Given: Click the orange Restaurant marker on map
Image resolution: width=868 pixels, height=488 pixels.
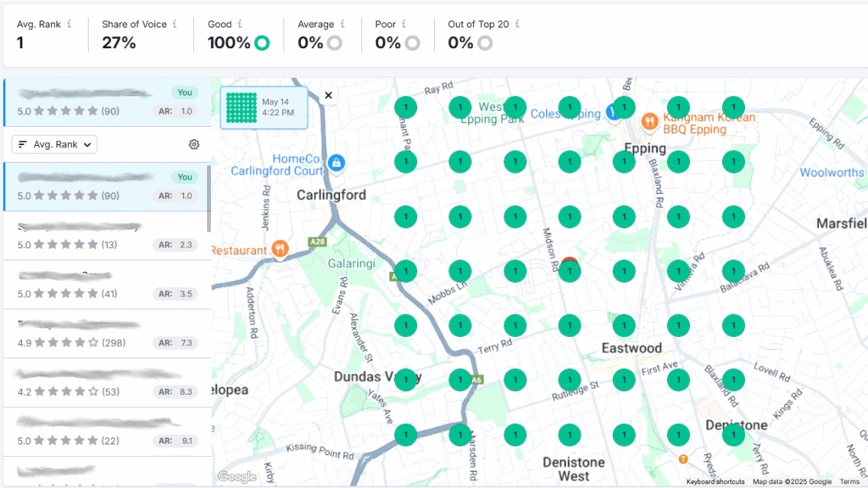Looking at the screenshot, I should pos(280,250).
